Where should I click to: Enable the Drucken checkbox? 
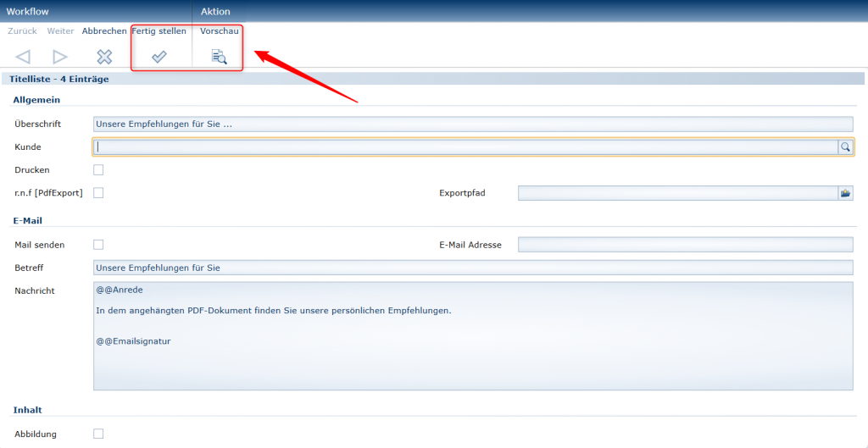pyautogui.click(x=98, y=170)
